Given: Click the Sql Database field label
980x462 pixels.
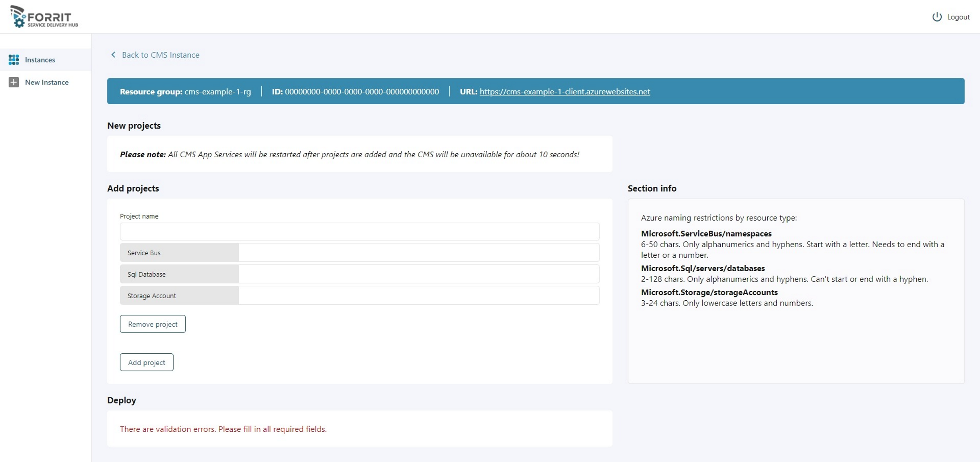Looking at the screenshot, I should [x=146, y=274].
